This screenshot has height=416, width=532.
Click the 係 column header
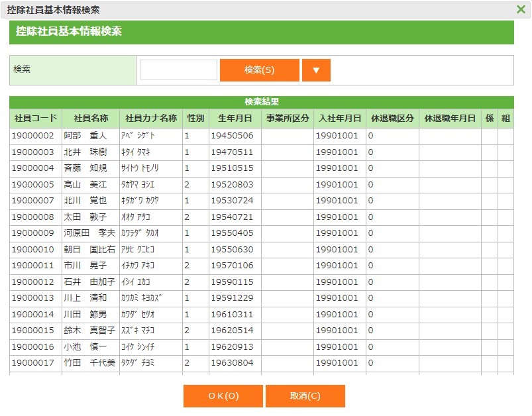pos(490,119)
